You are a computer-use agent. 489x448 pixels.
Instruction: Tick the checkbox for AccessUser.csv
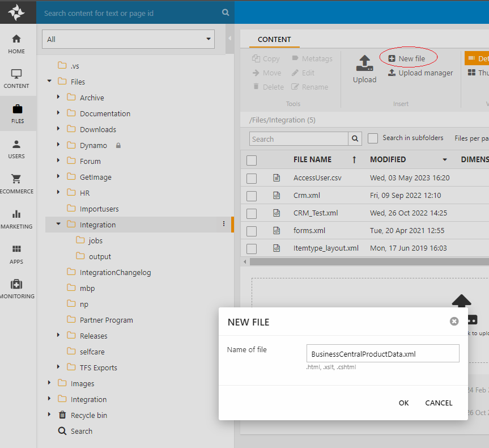pos(252,179)
